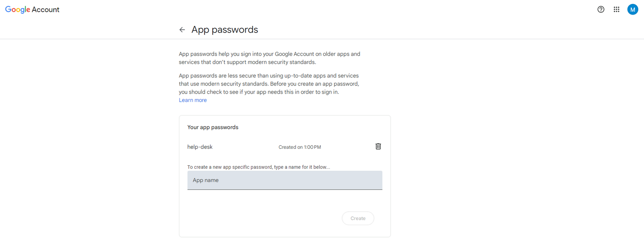
Task: Open Google help via question mark icon
Action: (601, 10)
